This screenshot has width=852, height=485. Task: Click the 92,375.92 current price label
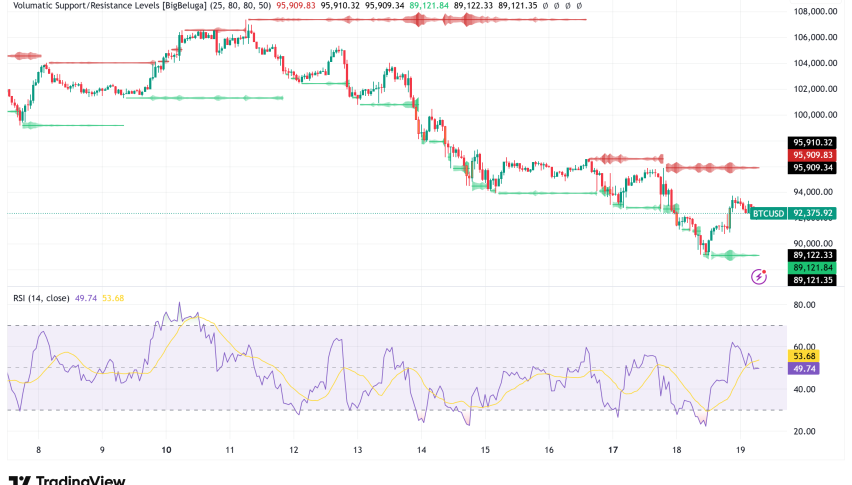[812, 213]
